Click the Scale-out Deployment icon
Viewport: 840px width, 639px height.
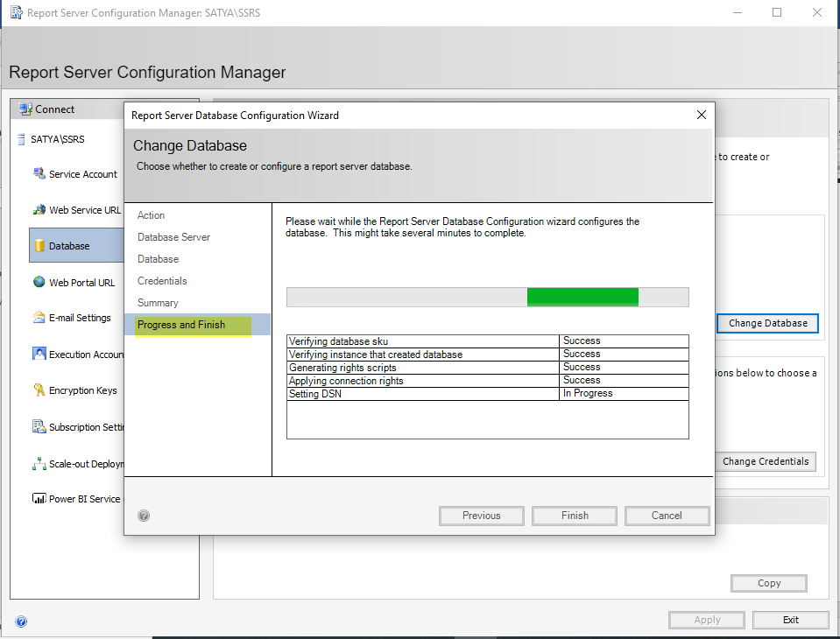coord(39,464)
